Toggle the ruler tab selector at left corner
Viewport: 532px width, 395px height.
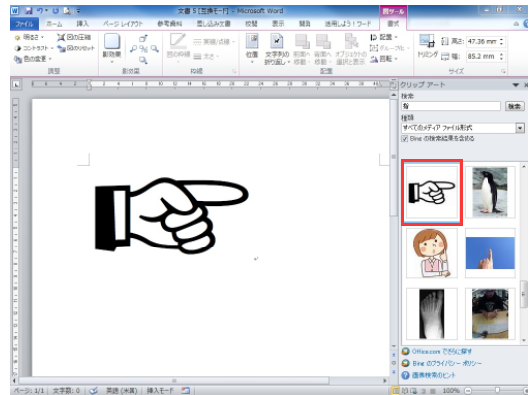click(x=15, y=85)
